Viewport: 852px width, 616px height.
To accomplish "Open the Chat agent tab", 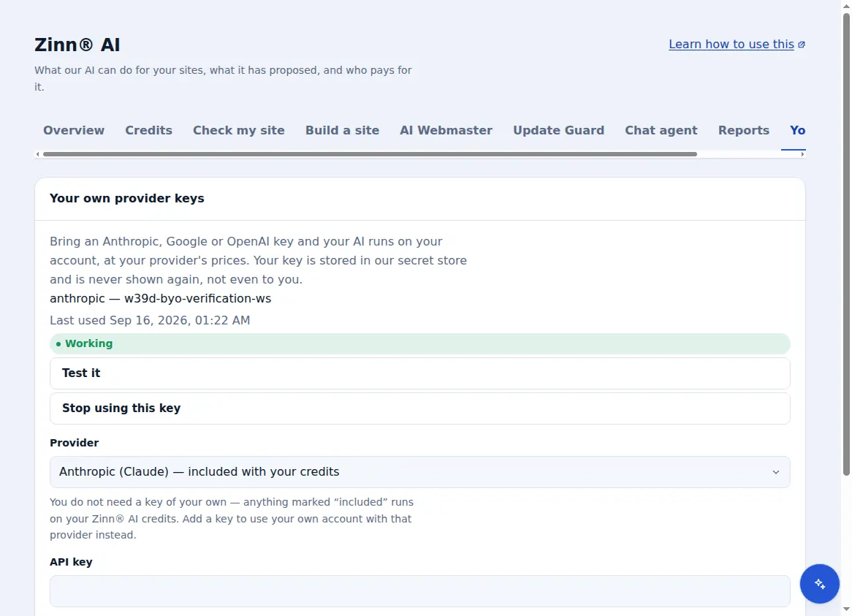I will (661, 130).
